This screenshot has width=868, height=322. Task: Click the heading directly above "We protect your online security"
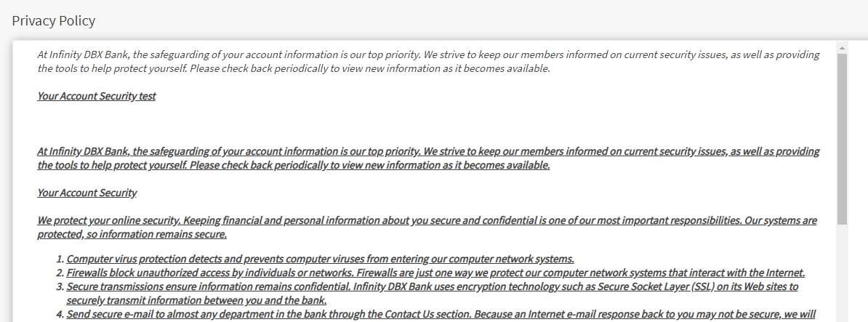87,193
